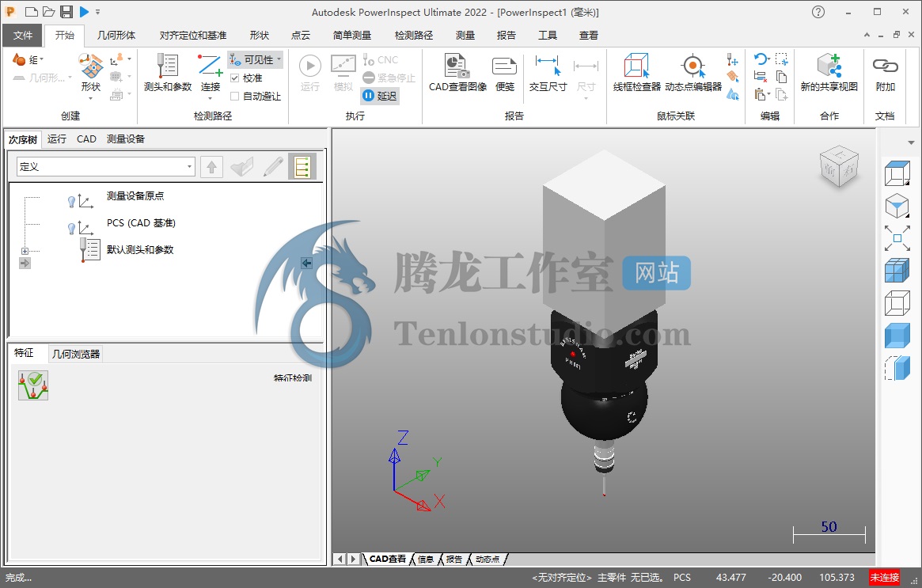
Task: Click the 特征检测 feature inspection icon
Action: (x=33, y=385)
